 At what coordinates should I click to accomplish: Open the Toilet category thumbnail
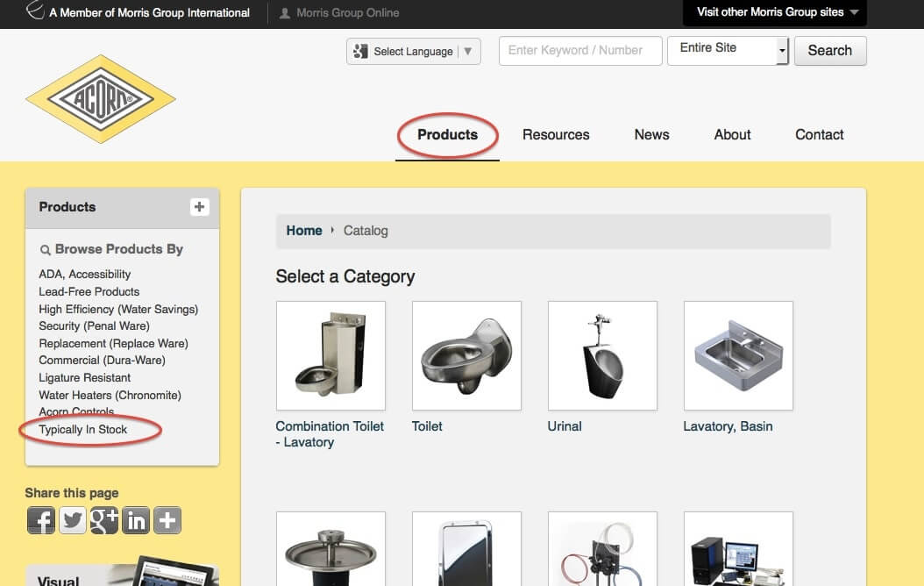click(x=466, y=355)
